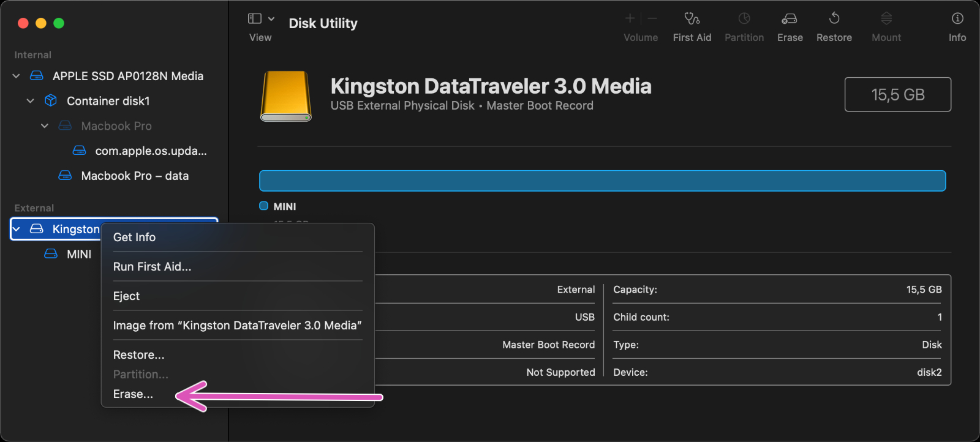Viewport: 980px width, 442px height.
Task: Click the Device: disk2 value
Action: [x=929, y=372]
